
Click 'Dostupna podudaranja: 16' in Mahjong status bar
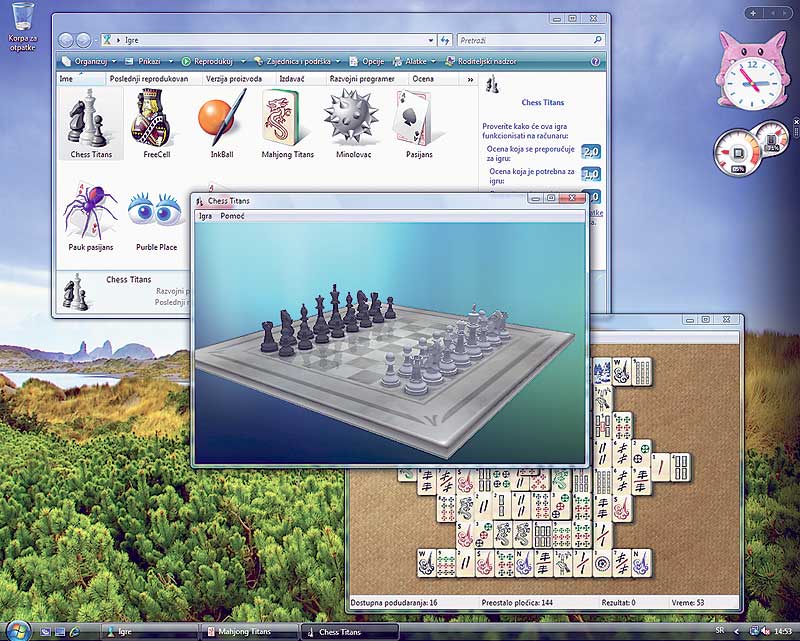(x=394, y=603)
